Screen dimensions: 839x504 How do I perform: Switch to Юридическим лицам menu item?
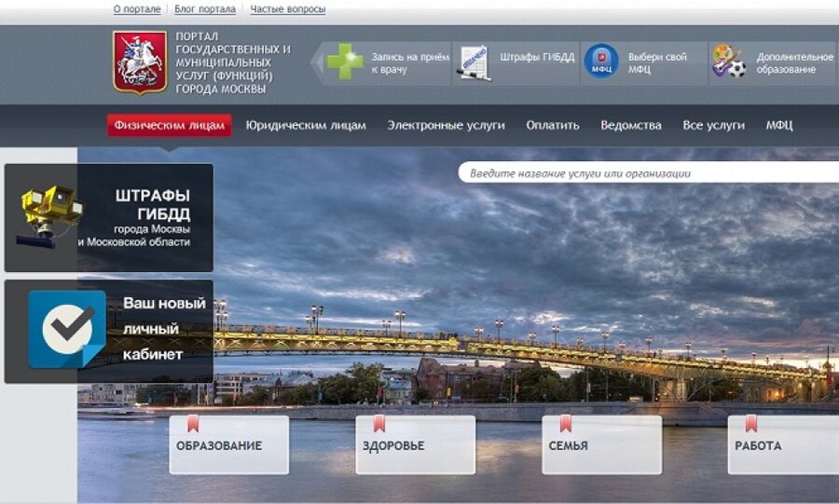[306, 125]
